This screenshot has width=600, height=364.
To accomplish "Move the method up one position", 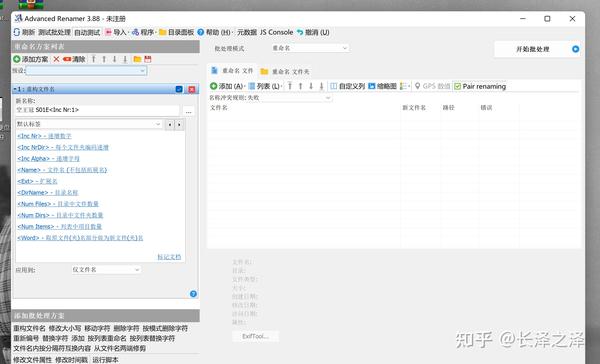I will [x=104, y=59].
